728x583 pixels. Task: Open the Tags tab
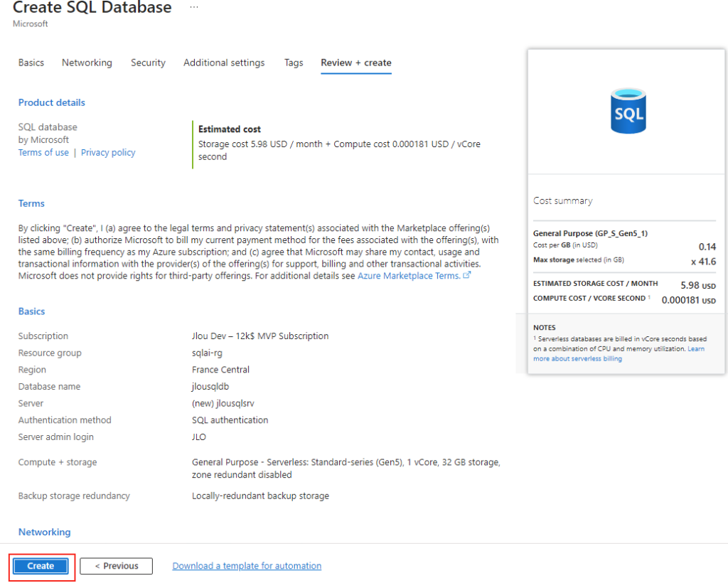[294, 63]
